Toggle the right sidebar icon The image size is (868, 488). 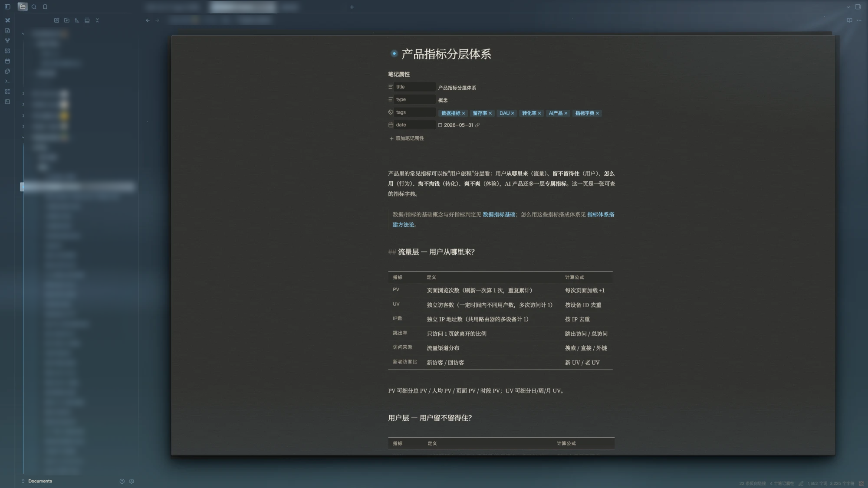[x=858, y=7]
